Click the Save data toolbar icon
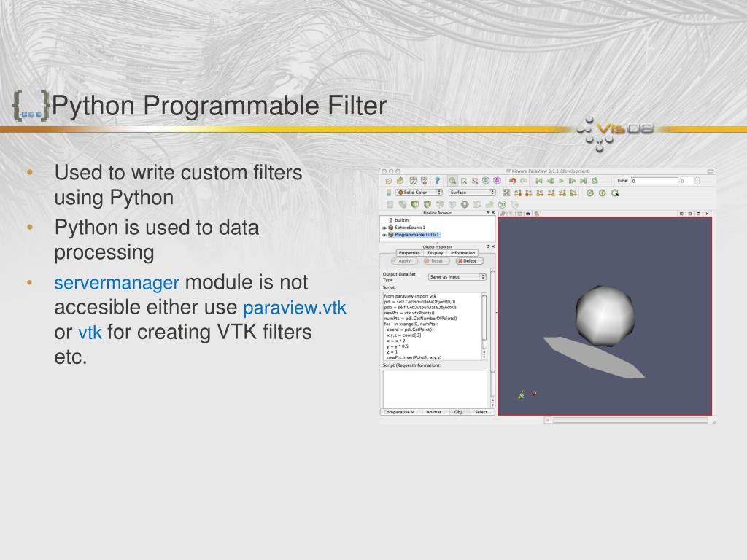Viewport: 747px width, 560px height. [400, 181]
